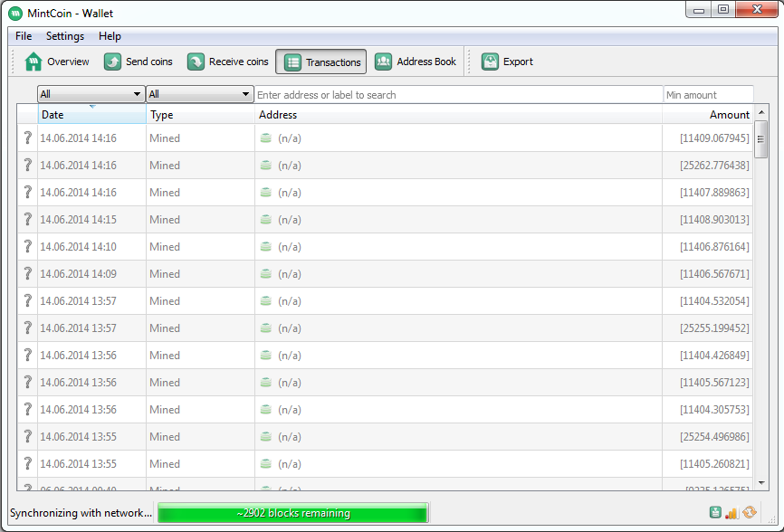Click the scroll down arrow of transaction list
This screenshot has height=532, width=784.
coord(761,482)
